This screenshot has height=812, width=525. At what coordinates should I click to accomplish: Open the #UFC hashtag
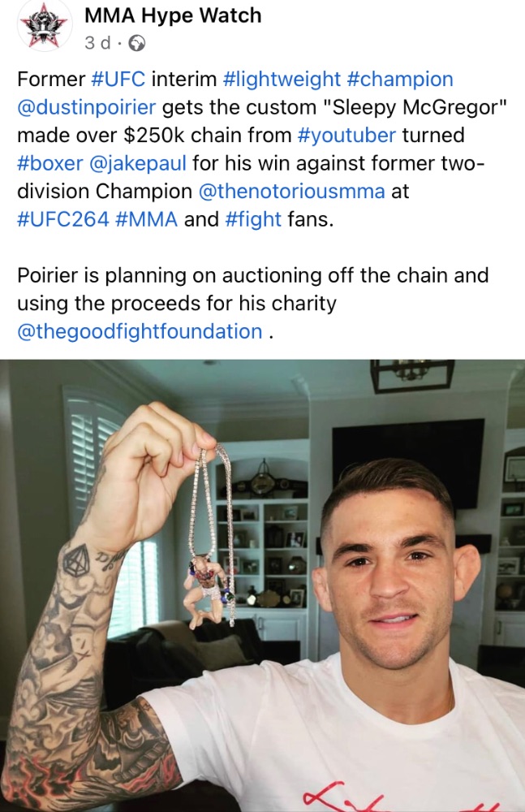118,80
